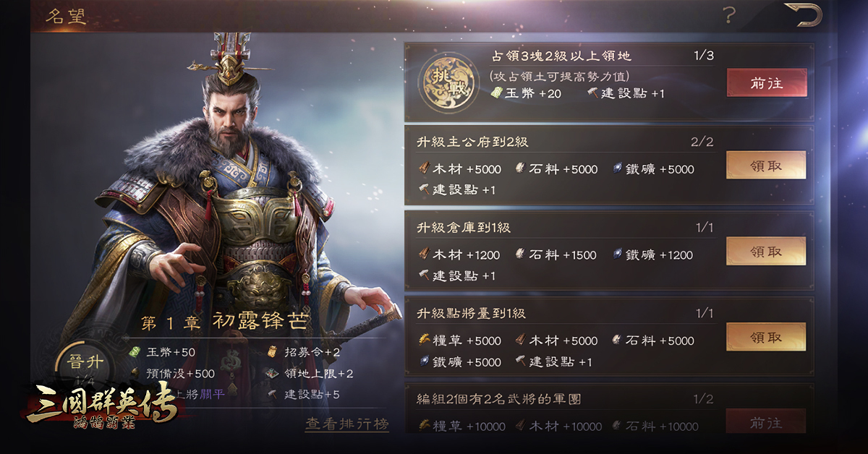Screen dimensions: 868x454
Task: Claim reward for 升級主公府到2級
Action: click(x=766, y=166)
